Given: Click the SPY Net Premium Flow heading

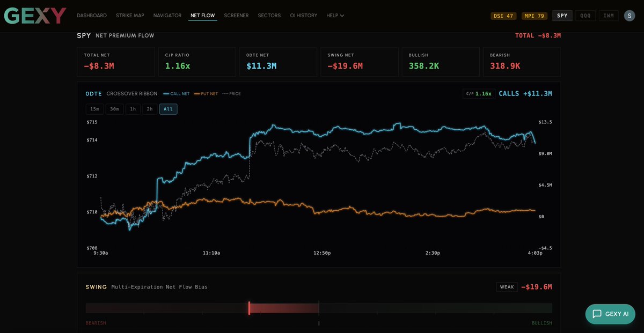Looking at the screenshot, I should click(x=115, y=35).
